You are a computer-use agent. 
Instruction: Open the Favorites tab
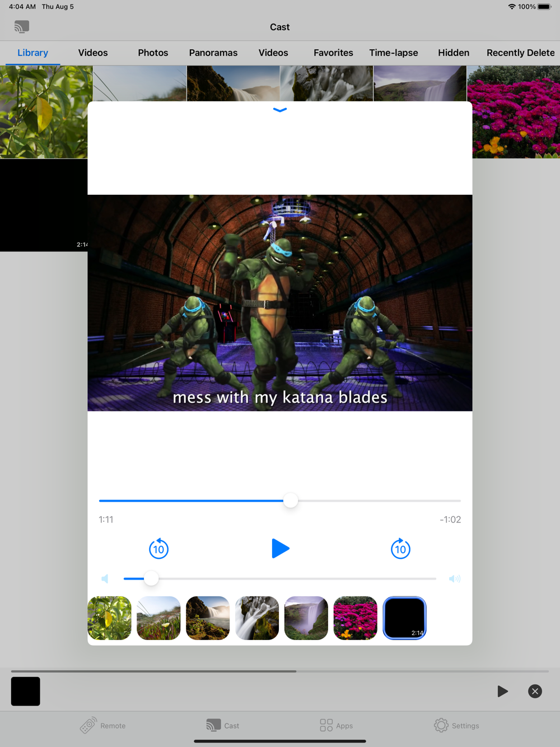[333, 53]
